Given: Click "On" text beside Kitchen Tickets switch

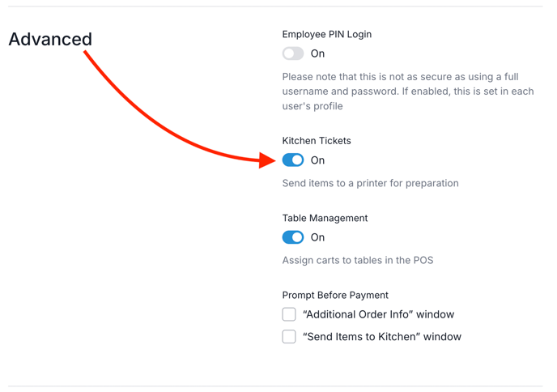Looking at the screenshot, I should pos(317,160).
